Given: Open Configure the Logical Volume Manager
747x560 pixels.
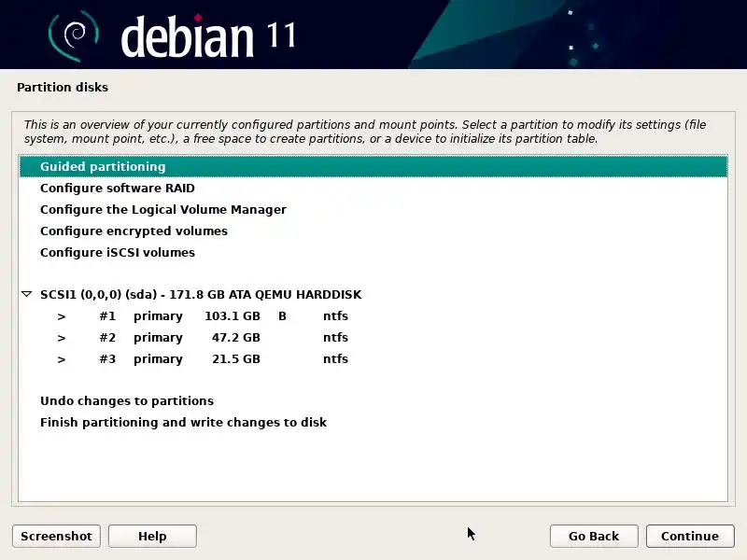Looking at the screenshot, I should click(x=373, y=209).
